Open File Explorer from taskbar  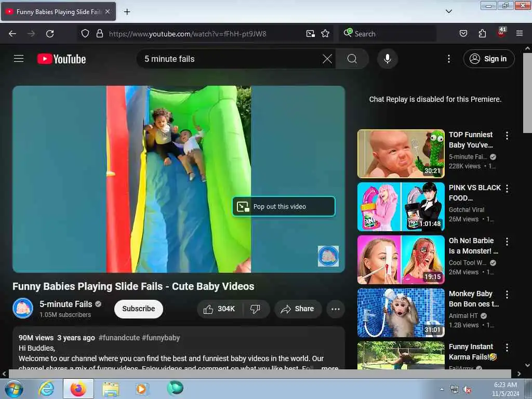111,389
